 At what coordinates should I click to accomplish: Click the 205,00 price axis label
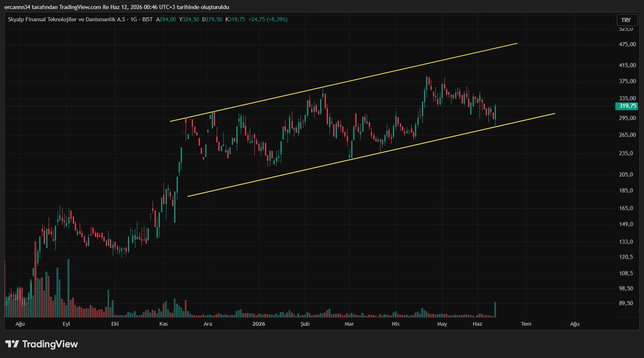(627, 175)
